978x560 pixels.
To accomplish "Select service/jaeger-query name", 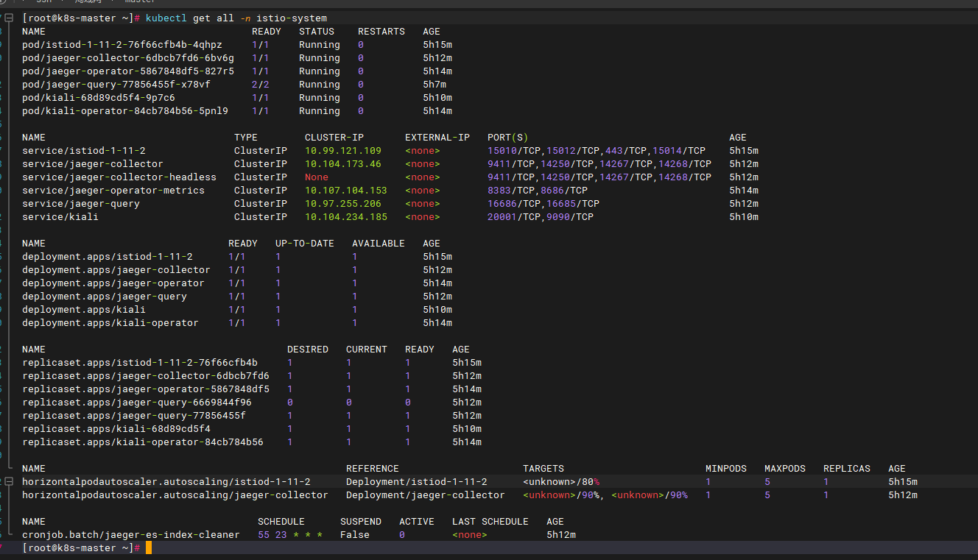I will pyautogui.click(x=81, y=203).
